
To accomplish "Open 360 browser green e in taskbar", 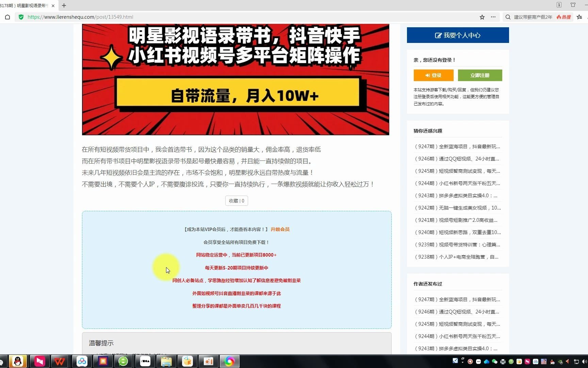I will click(123, 361).
